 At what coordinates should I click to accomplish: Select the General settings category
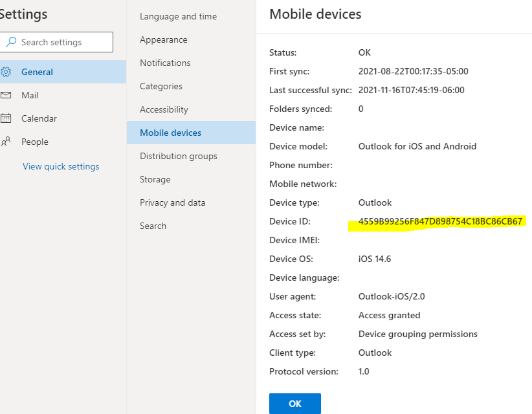pos(63,72)
